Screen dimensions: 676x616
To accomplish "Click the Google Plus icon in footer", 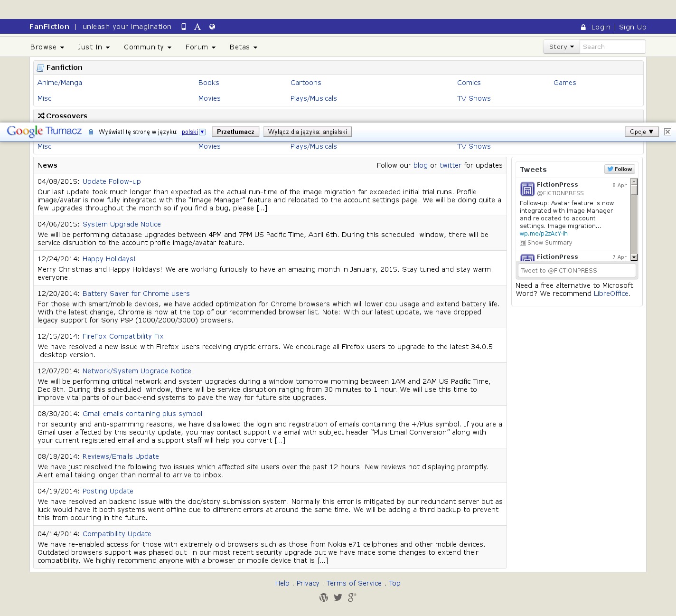I will pyautogui.click(x=352, y=597).
